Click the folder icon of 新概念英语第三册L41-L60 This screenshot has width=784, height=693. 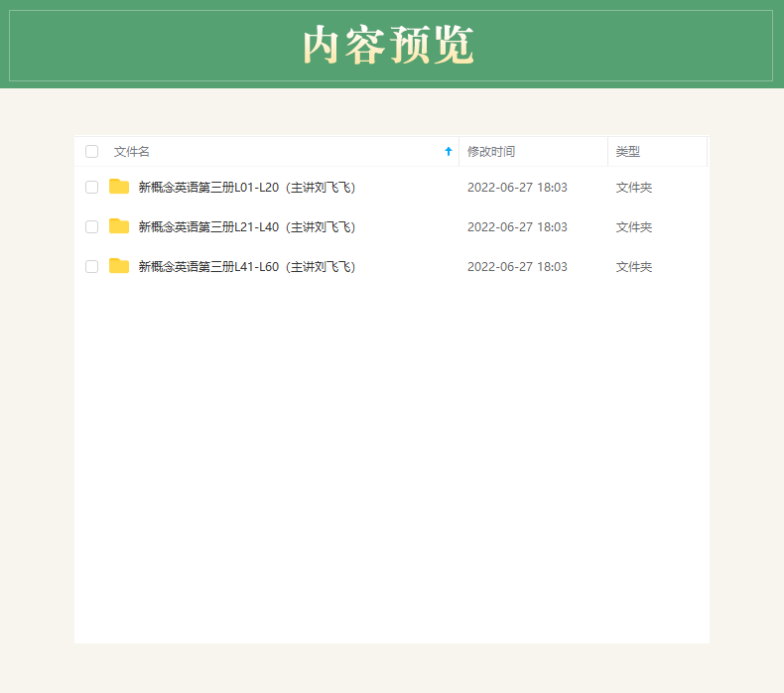(119, 266)
